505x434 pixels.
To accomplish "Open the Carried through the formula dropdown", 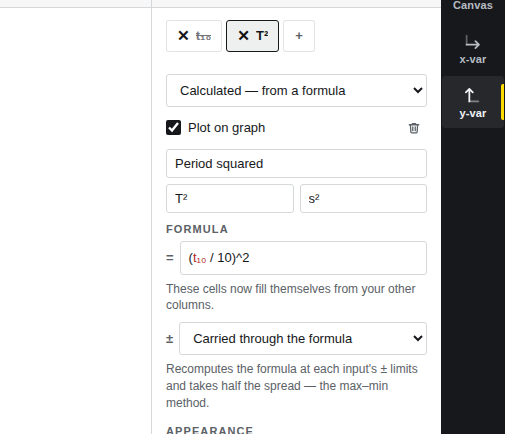I will (303, 339).
